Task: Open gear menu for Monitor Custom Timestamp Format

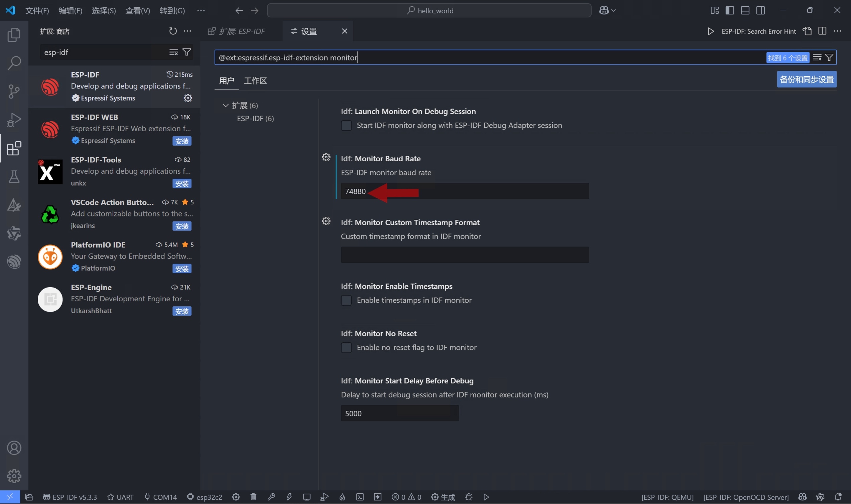Action: 326,221
